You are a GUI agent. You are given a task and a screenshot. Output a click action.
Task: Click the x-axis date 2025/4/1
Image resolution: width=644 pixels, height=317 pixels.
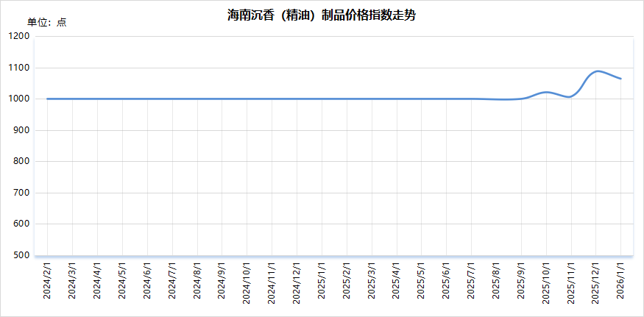point(397,280)
